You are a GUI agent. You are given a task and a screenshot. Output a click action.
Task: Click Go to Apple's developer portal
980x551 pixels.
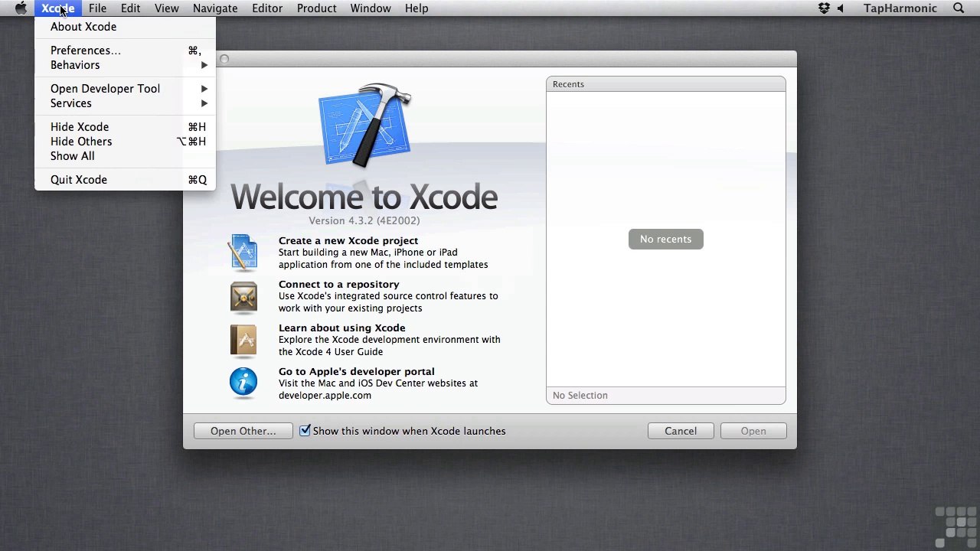pos(357,371)
